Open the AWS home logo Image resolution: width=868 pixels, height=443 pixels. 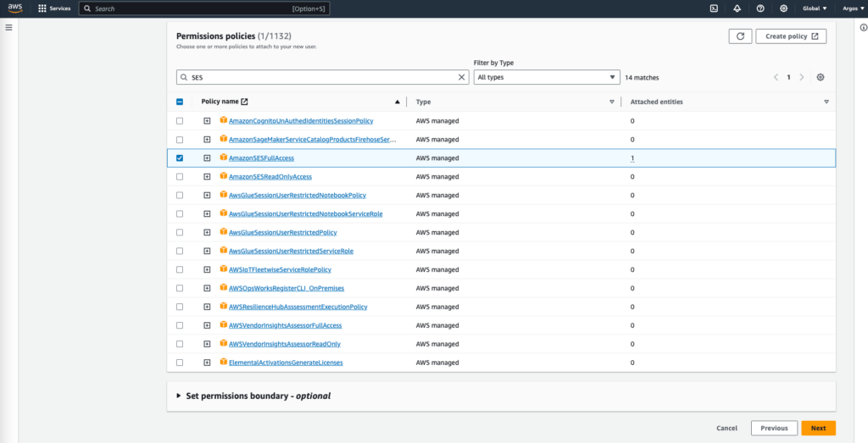[15, 8]
